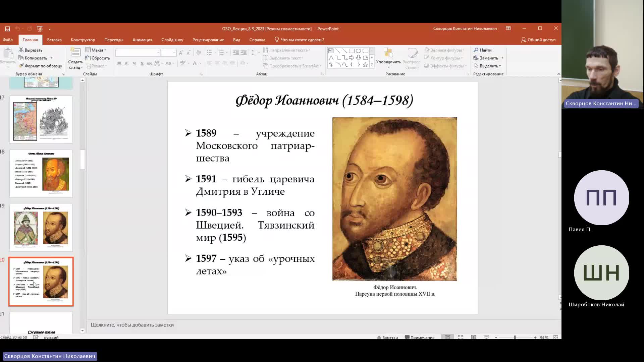Click Найти to search the presentation

[x=483, y=50]
